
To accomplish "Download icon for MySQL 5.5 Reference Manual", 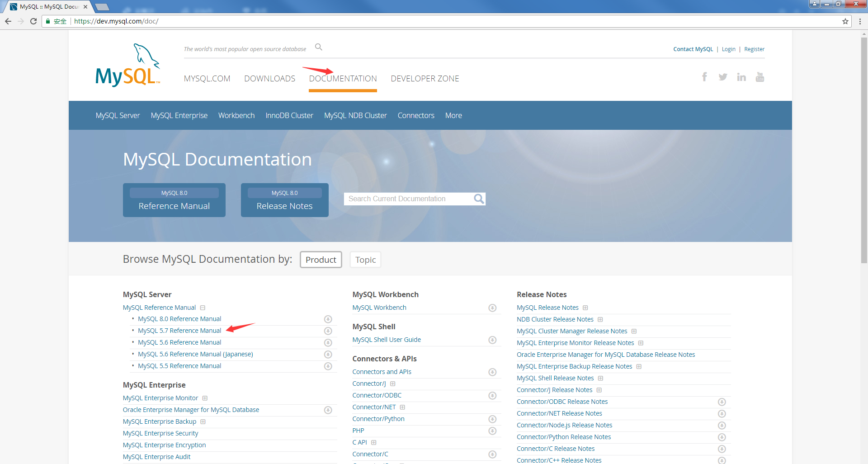I will coord(328,366).
